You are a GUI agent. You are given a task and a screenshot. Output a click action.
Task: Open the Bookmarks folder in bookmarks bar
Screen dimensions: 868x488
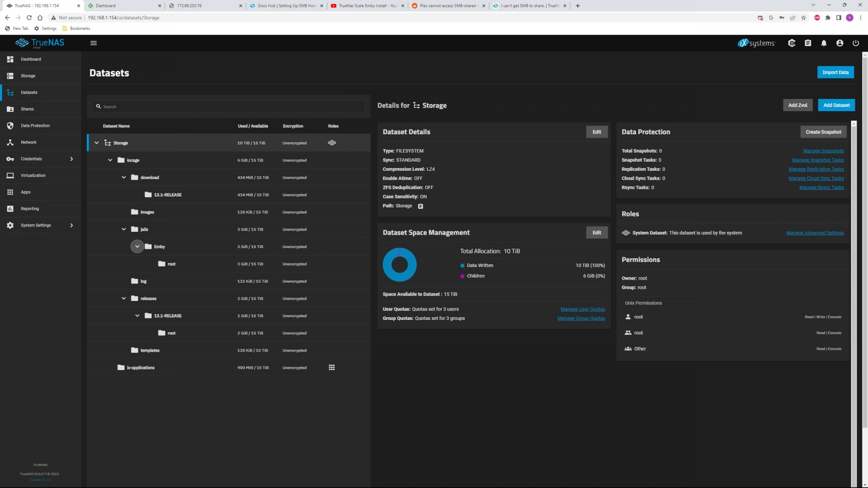[x=76, y=28]
